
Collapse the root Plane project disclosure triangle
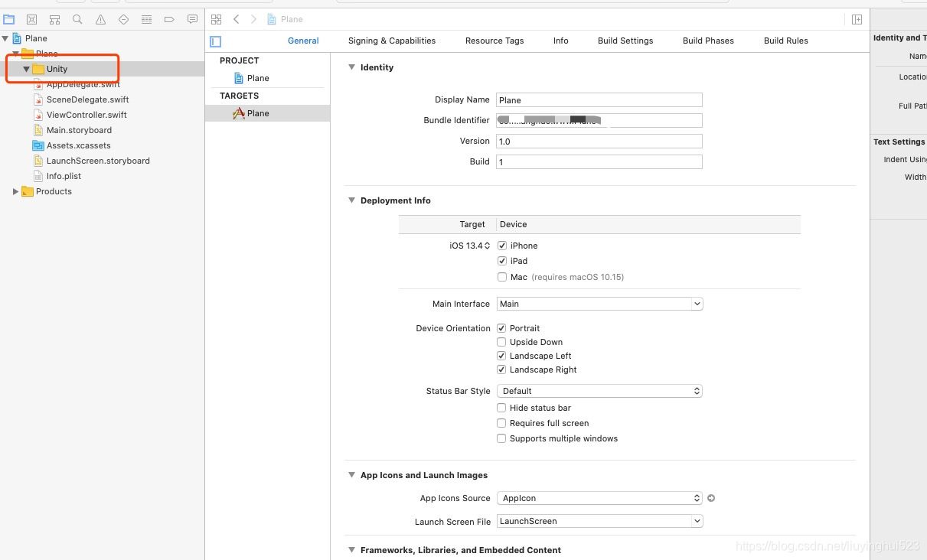(x=5, y=38)
